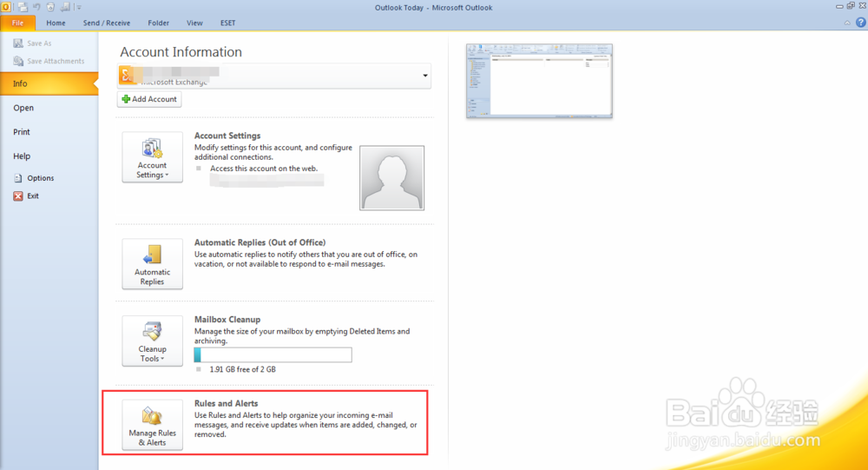This screenshot has width=868, height=470.
Task: Click the Outlook window preview thumbnail
Action: pyautogui.click(x=539, y=81)
